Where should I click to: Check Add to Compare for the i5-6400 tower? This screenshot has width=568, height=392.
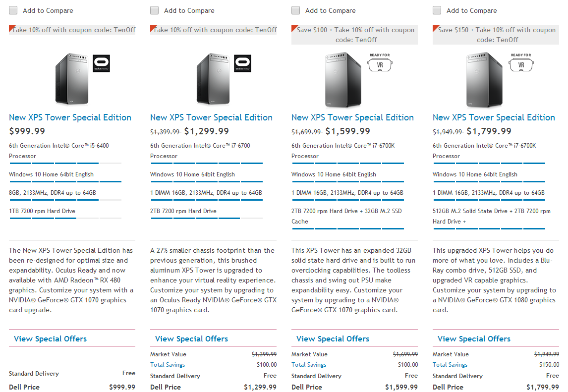pos(13,10)
